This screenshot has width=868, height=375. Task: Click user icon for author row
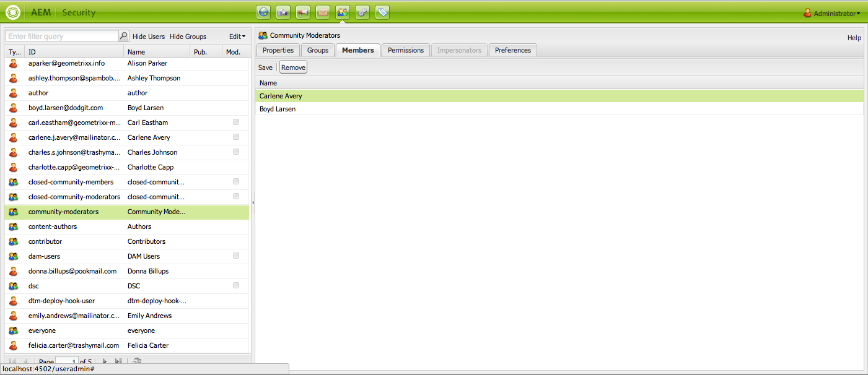pyautogui.click(x=13, y=93)
